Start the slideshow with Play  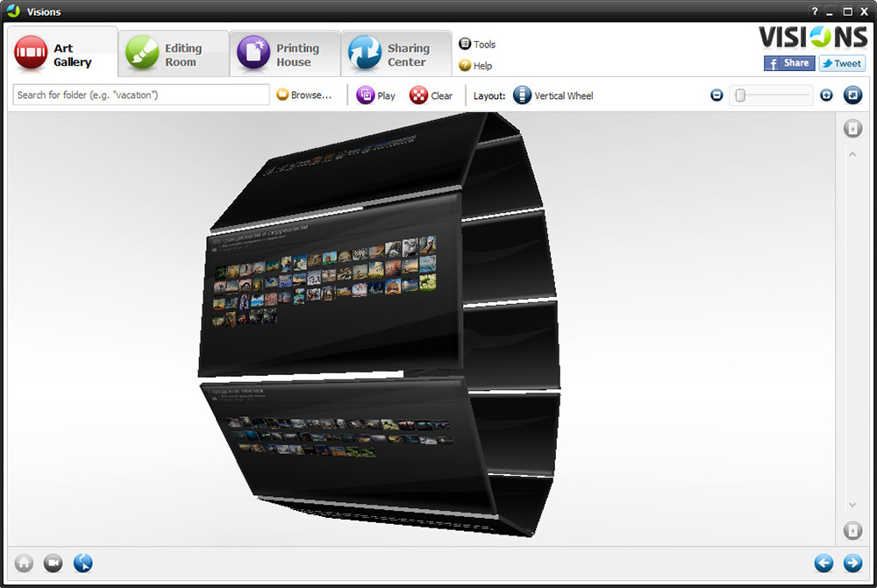click(x=376, y=96)
